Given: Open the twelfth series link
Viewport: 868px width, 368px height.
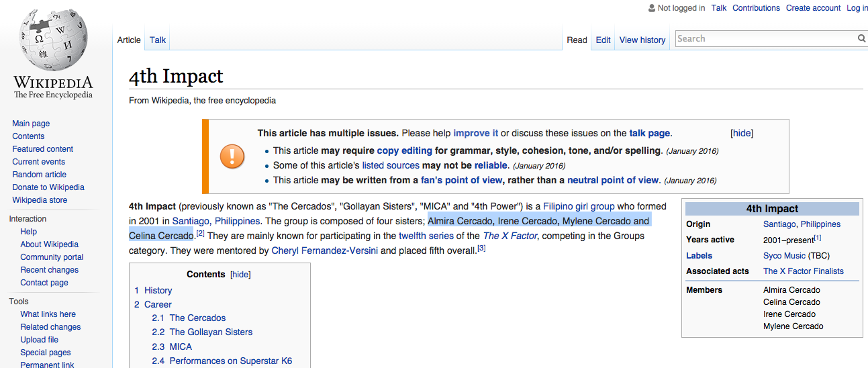Looking at the screenshot, I should pos(426,236).
